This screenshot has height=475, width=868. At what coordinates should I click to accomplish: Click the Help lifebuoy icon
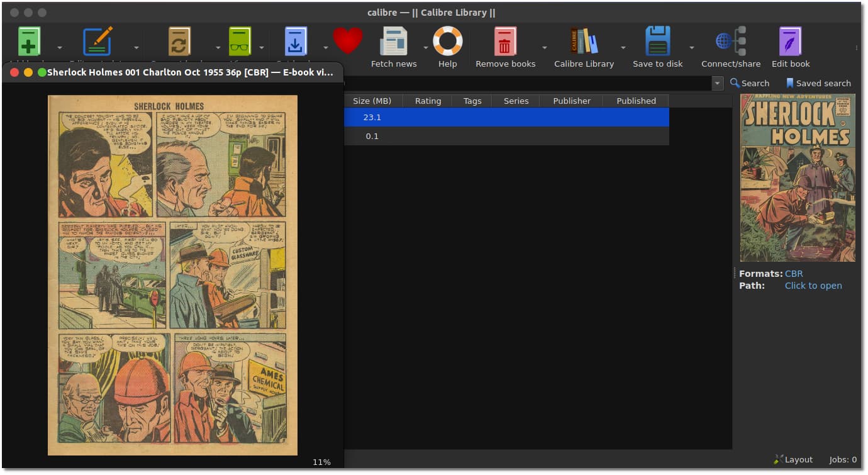pos(447,40)
